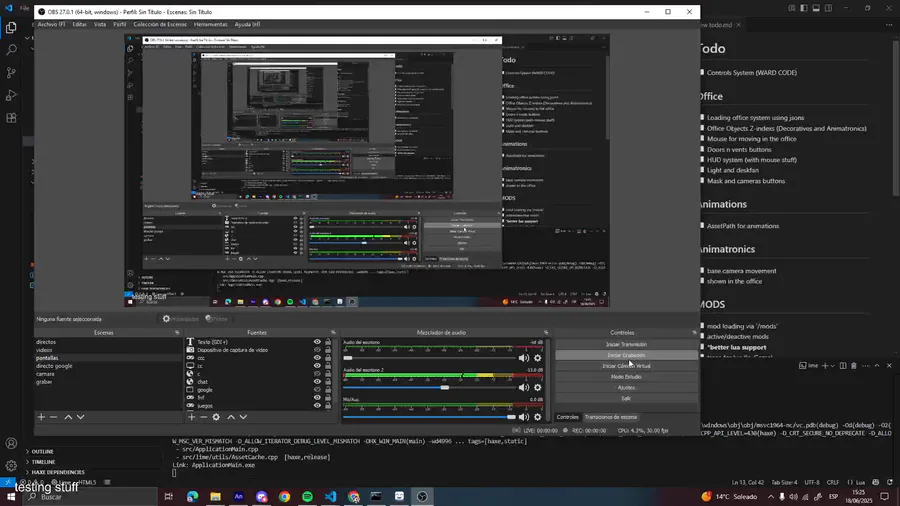Add a new scene with plus icon
900x506 pixels.
click(x=41, y=417)
